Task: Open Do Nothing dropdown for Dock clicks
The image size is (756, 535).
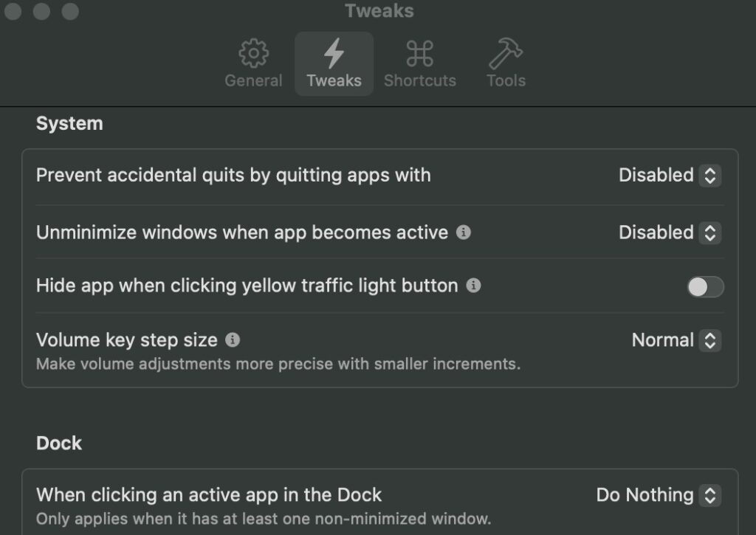Action: (658, 495)
